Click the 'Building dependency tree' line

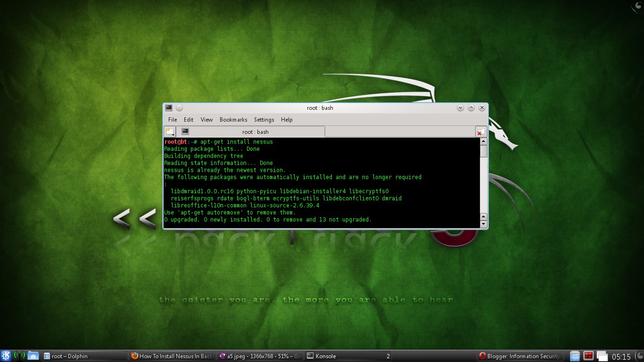point(204,156)
